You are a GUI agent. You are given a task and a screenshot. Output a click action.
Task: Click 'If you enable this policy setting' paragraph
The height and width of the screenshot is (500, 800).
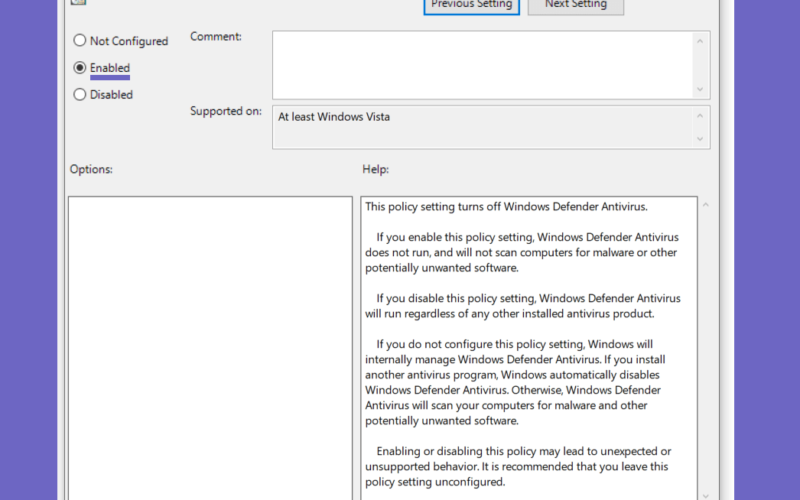[522, 253]
